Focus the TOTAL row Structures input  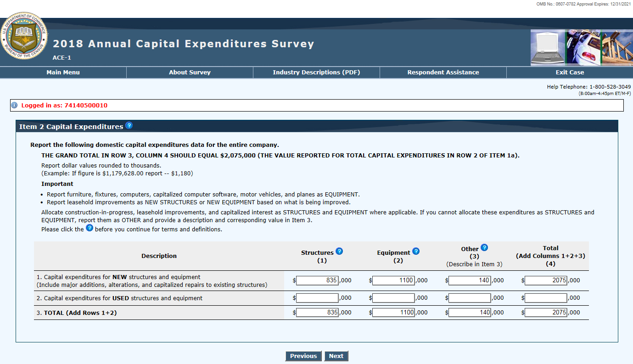pos(317,313)
